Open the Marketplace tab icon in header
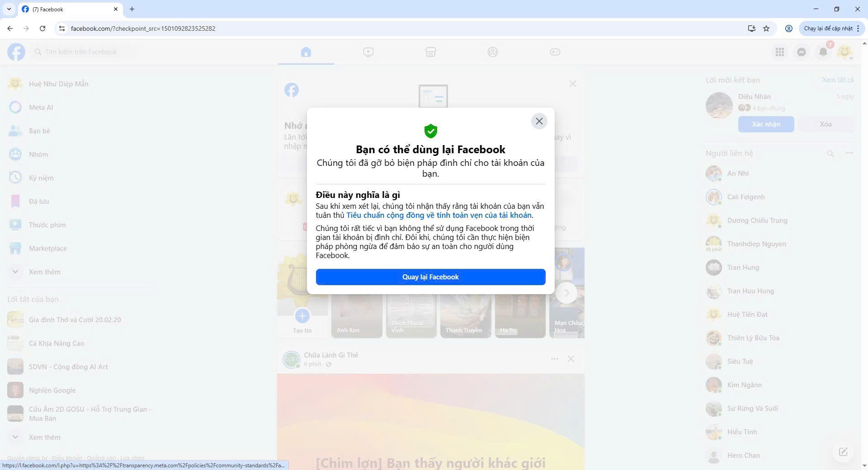 tap(431, 52)
